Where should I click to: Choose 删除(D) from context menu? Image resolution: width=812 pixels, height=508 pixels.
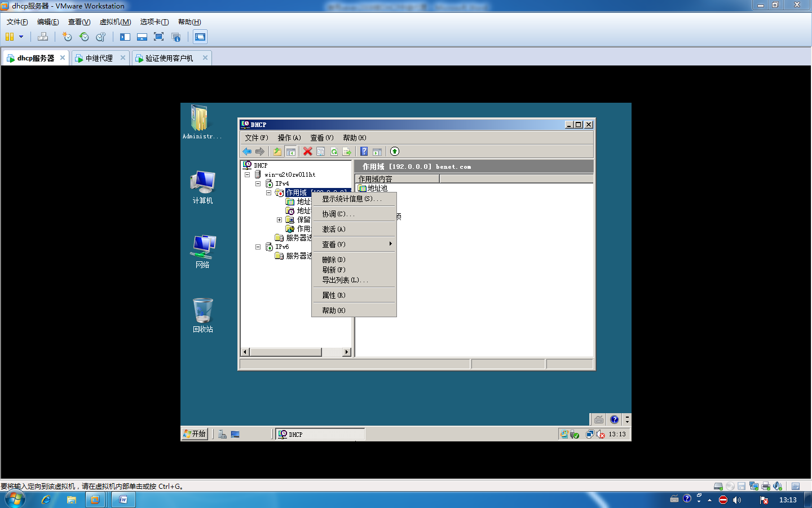coord(354,260)
